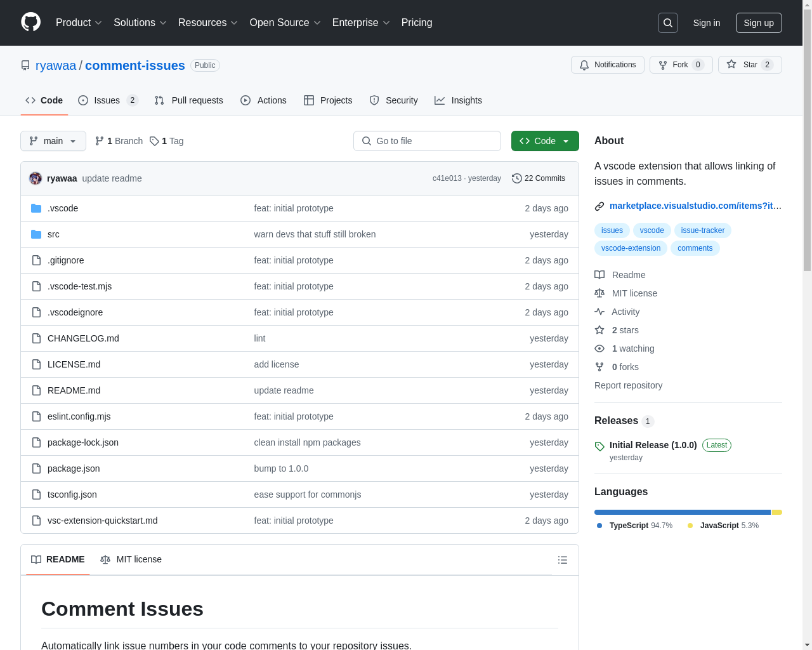Switch to the Insights tab

pyautogui.click(x=458, y=100)
